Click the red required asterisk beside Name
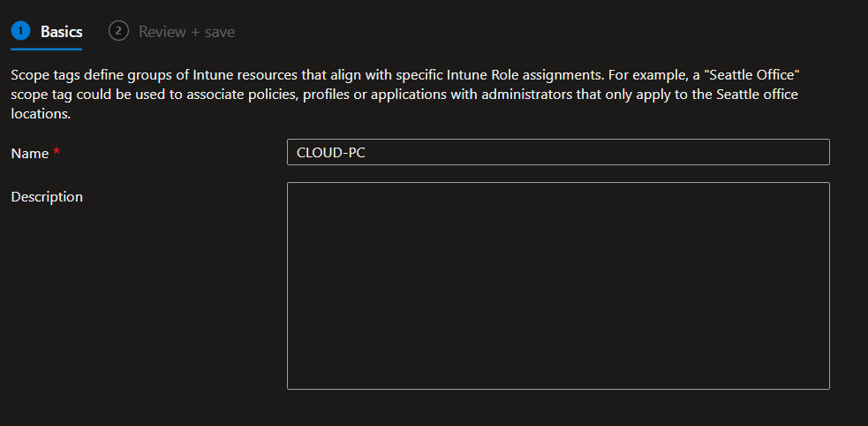868x426 pixels. (57, 152)
